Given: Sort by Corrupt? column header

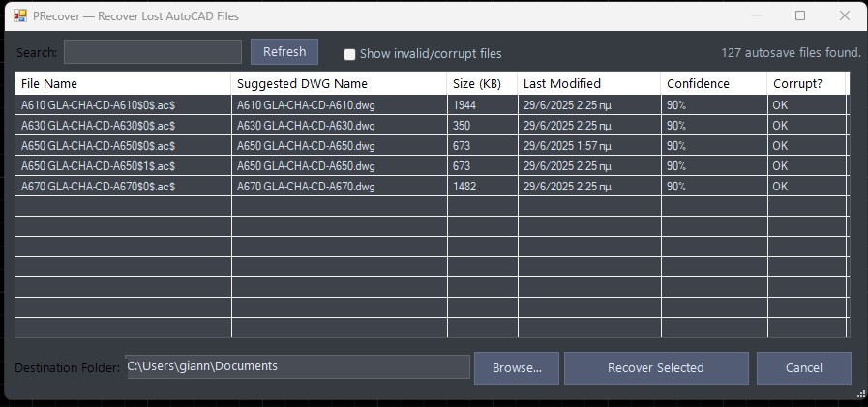Looking at the screenshot, I should 807,84.
